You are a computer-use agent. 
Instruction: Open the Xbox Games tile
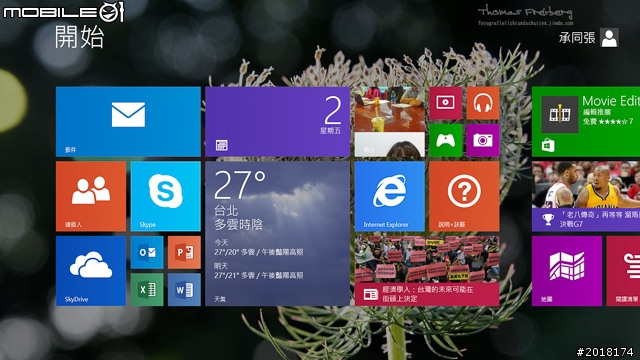[x=445, y=140]
